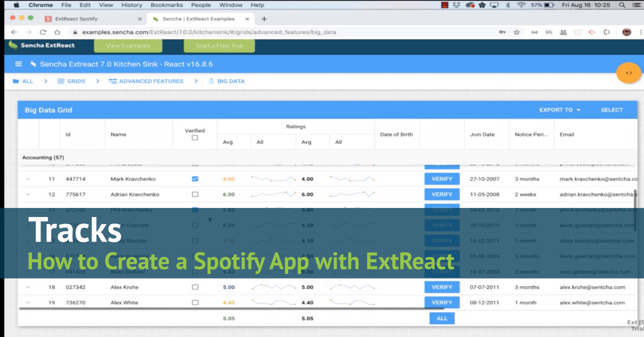Click the grid's horizontal scrollbar
Screen dimensions: 644x337
click(231, 309)
